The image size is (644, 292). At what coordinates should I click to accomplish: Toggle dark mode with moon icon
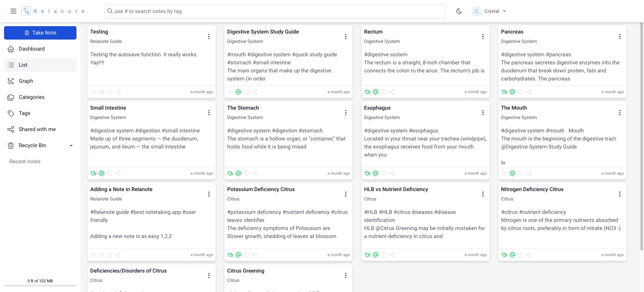click(459, 11)
